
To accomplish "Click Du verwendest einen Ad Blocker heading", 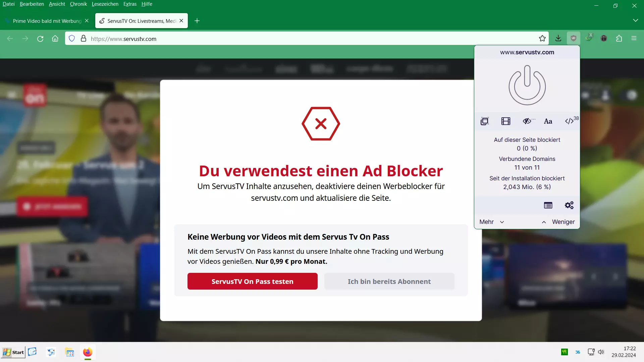I will (x=321, y=171).
